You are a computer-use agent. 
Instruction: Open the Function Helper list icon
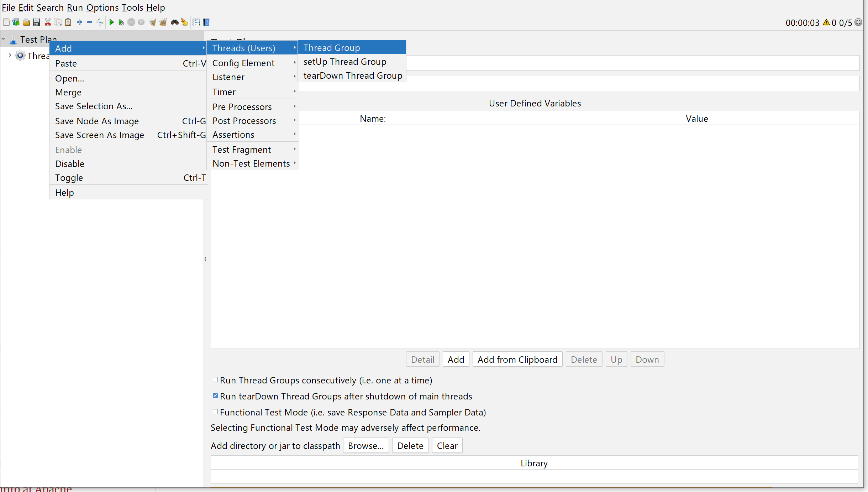point(196,22)
